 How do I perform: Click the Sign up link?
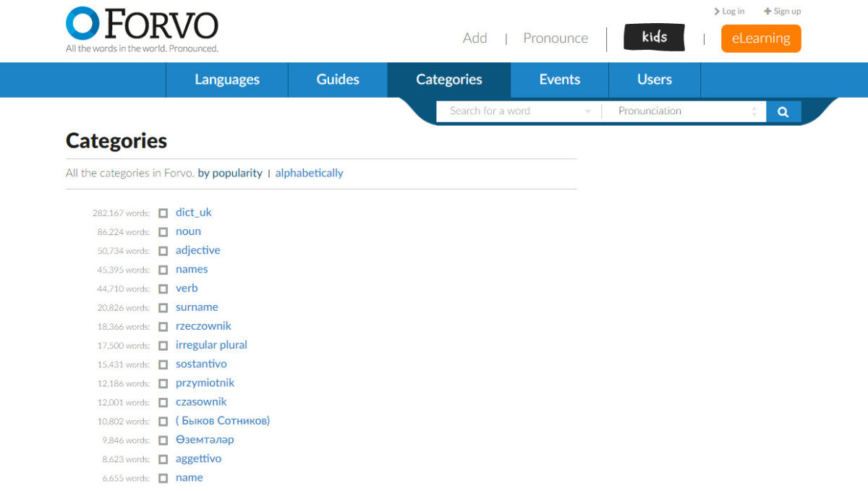click(x=783, y=11)
